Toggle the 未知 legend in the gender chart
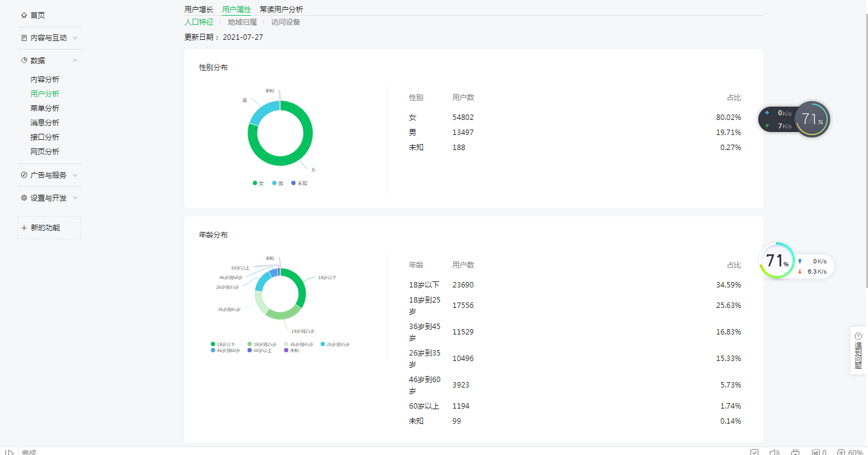Image resolution: width=868 pixels, height=455 pixels. coord(299,183)
